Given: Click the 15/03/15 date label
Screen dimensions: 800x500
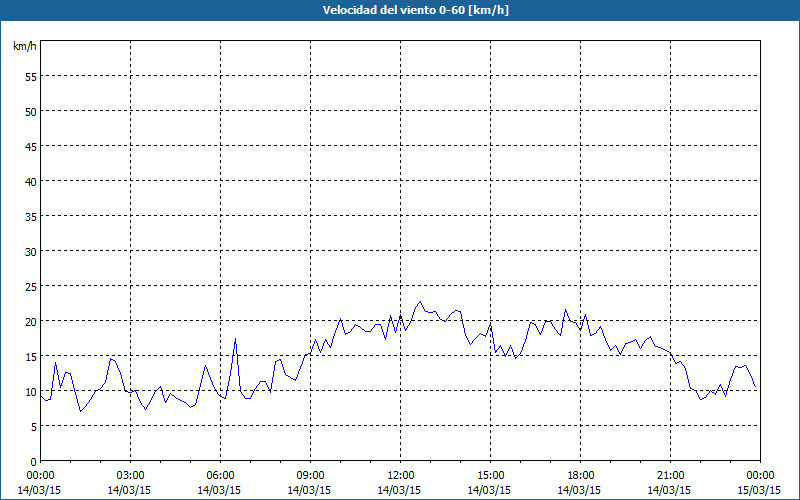Looking at the screenshot, I should tap(759, 490).
